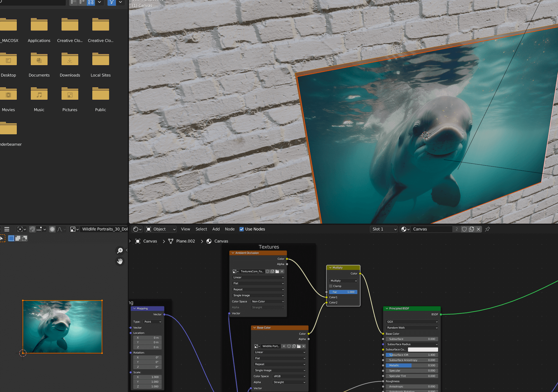Click the Add menu in node editor
Screen dimensions: 558x392
pyautogui.click(x=216, y=229)
